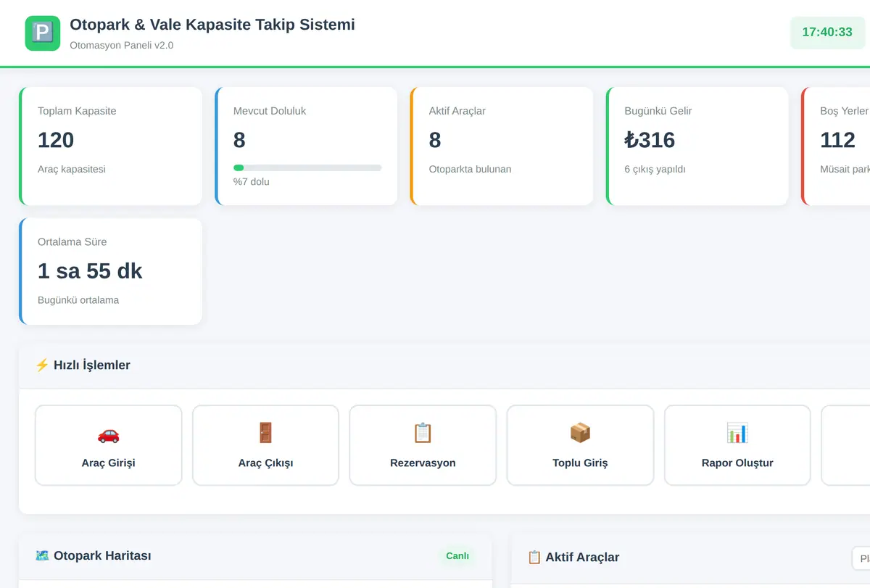
Task: Click the Boş Yerler value 112
Action: [x=837, y=140]
